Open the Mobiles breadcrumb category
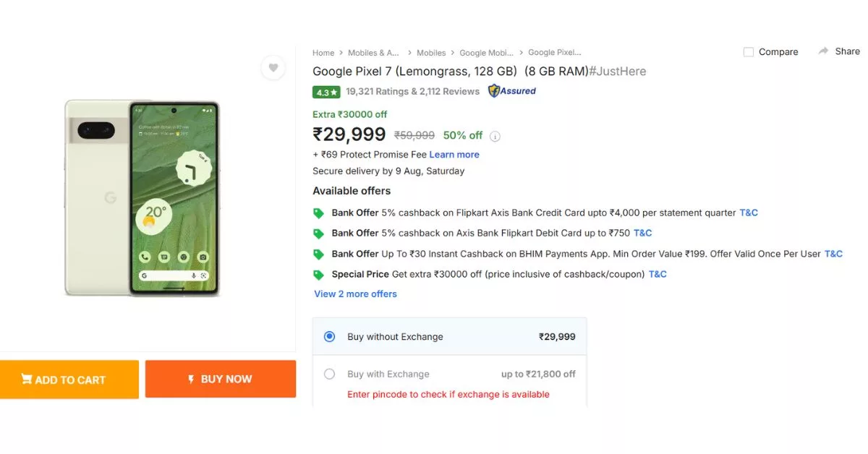868x454 pixels. pyautogui.click(x=431, y=52)
